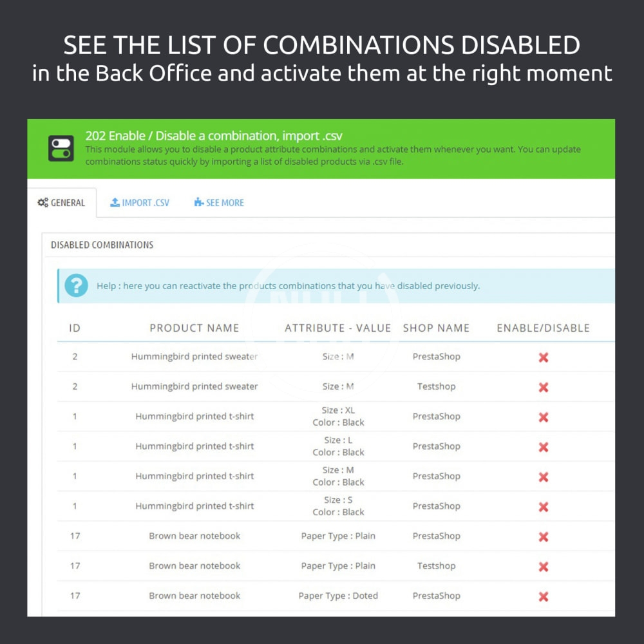Click the Product Name column header
Image resolution: width=644 pixels, height=644 pixels.
[x=194, y=328]
